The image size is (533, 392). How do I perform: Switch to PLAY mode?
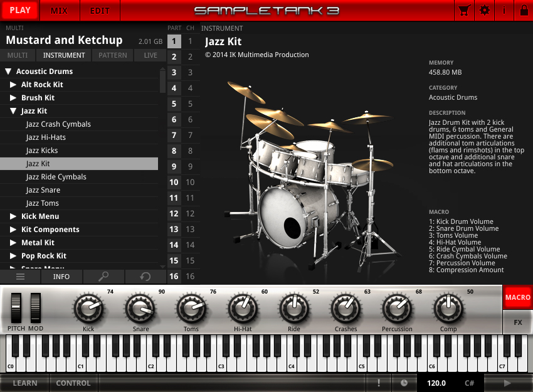click(20, 10)
